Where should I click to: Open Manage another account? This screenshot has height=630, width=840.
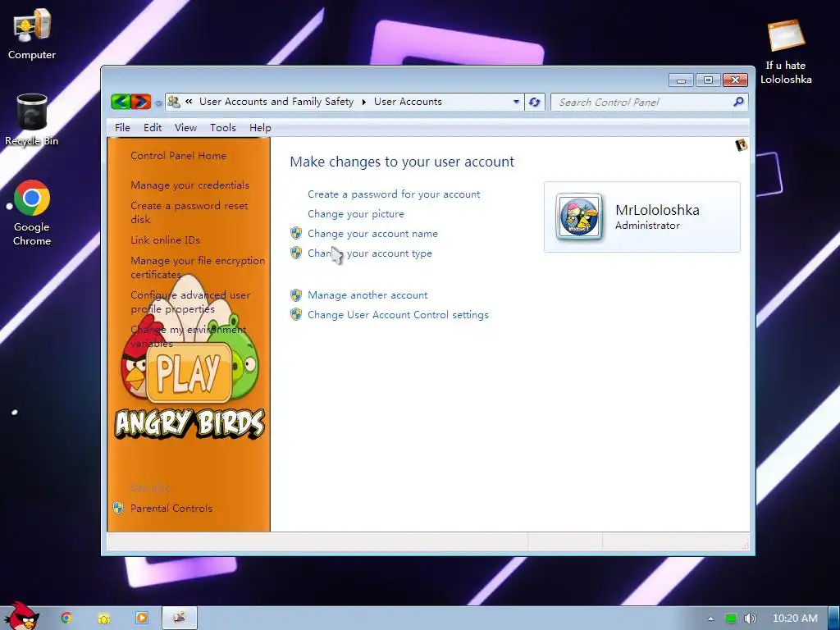point(367,295)
